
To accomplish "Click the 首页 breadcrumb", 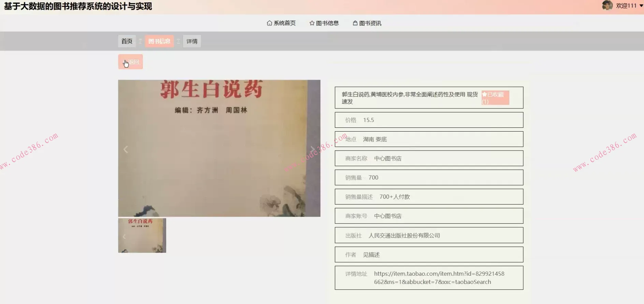I will [x=127, y=41].
